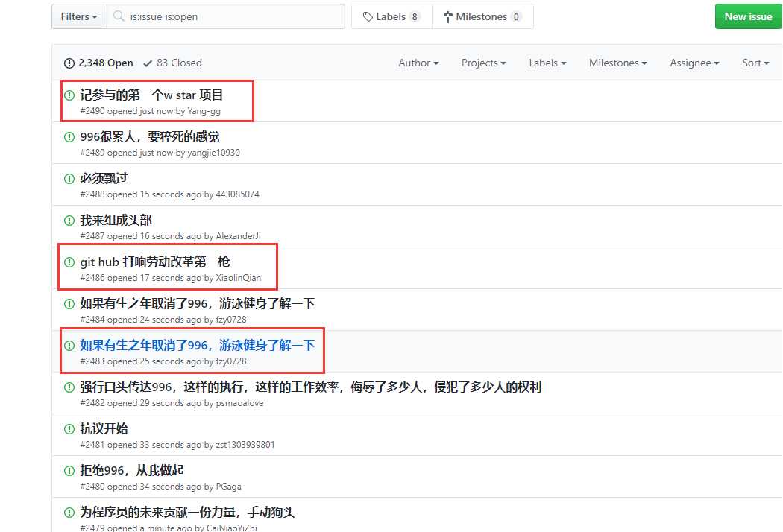Viewport: 783px width, 532px height.
Task: View author psmaoalove's issues
Action: tap(239, 403)
